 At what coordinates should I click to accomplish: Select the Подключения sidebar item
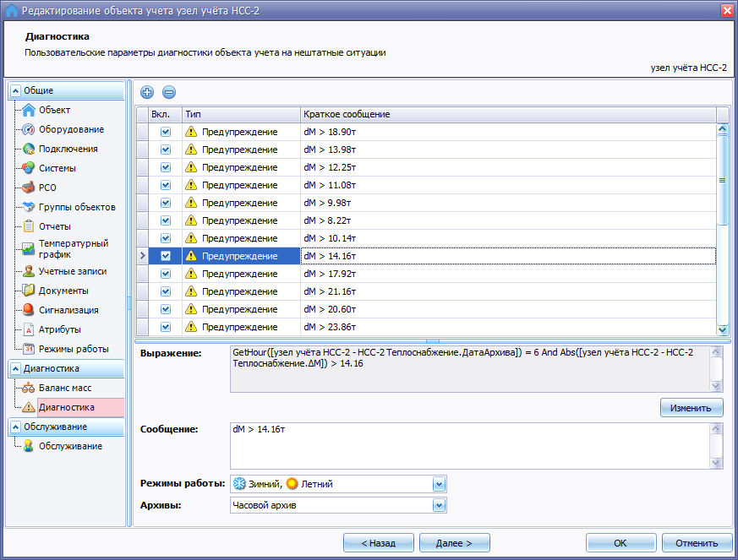[x=68, y=149]
